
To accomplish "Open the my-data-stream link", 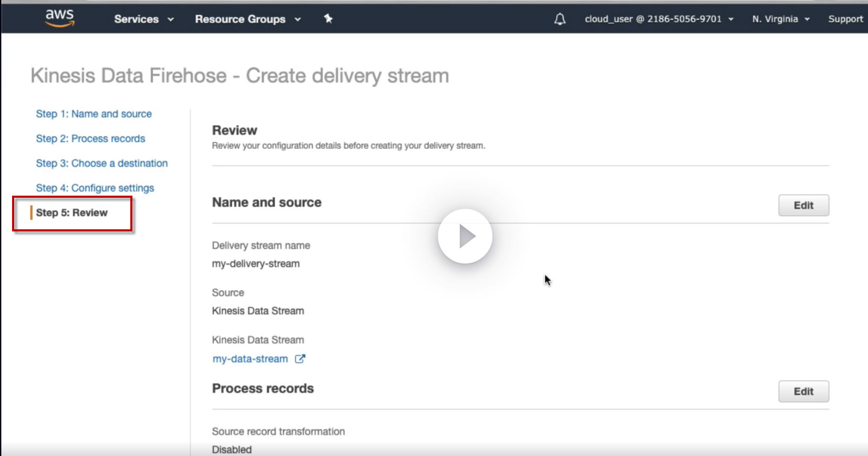I will pyautogui.click(x=250, y=359).
